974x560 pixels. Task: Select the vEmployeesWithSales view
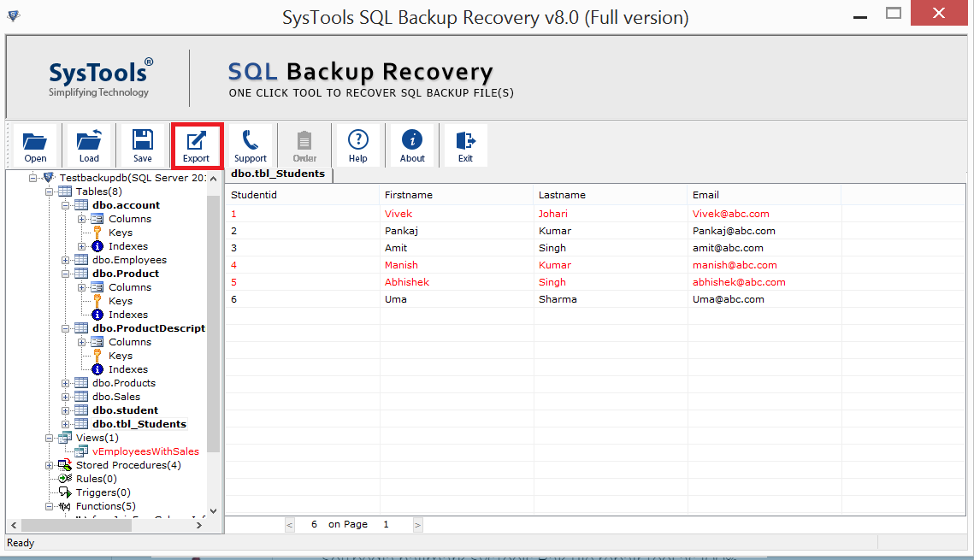pos(145,451)
